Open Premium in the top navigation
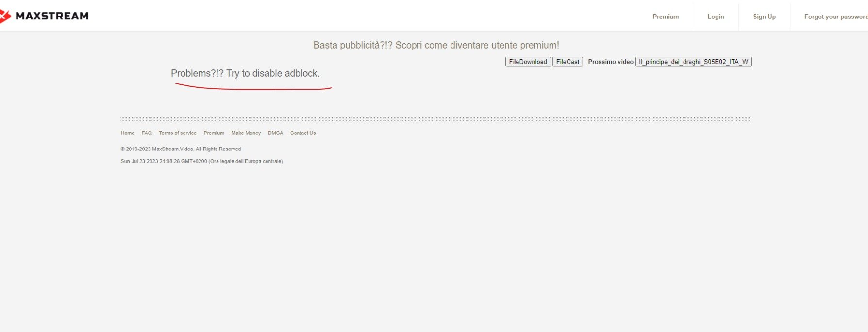868x332 pixels. click(x=665, y=17)
